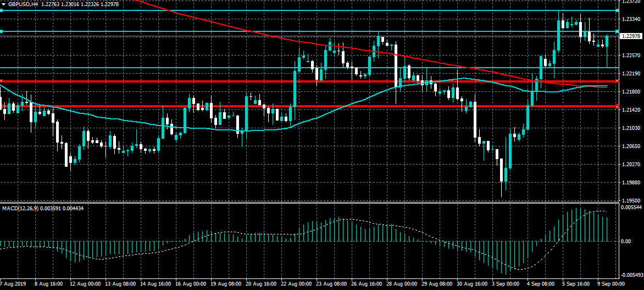
Task: Click the GBPUSD,H4 chart title text
Action: (23, 3)
